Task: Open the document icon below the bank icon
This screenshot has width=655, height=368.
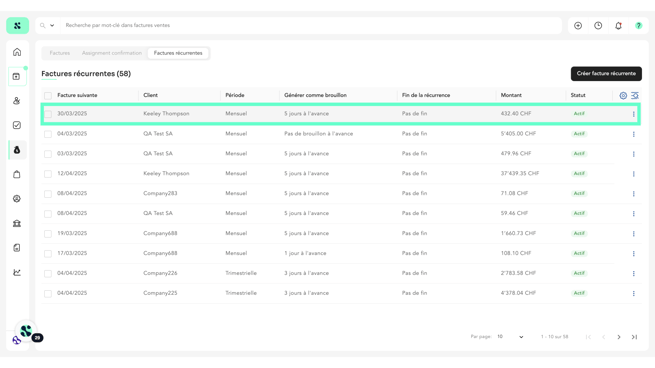Action: pyautogui.click(x=17, y=248)
